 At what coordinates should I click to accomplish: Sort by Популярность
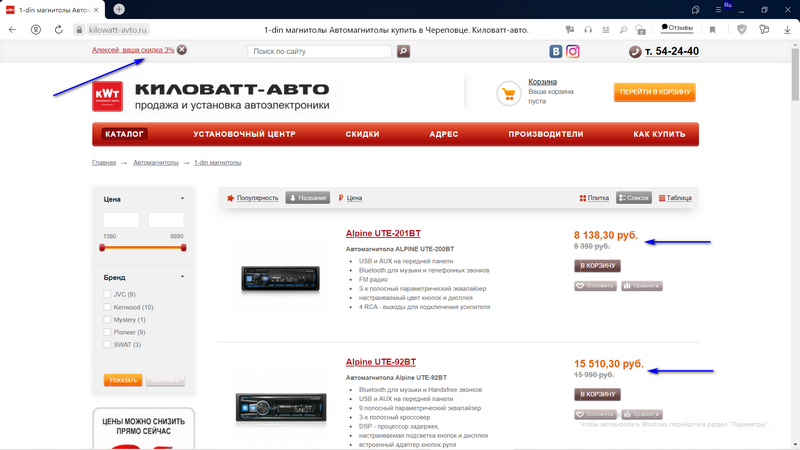pyautogui.click(x=253, y=198)
